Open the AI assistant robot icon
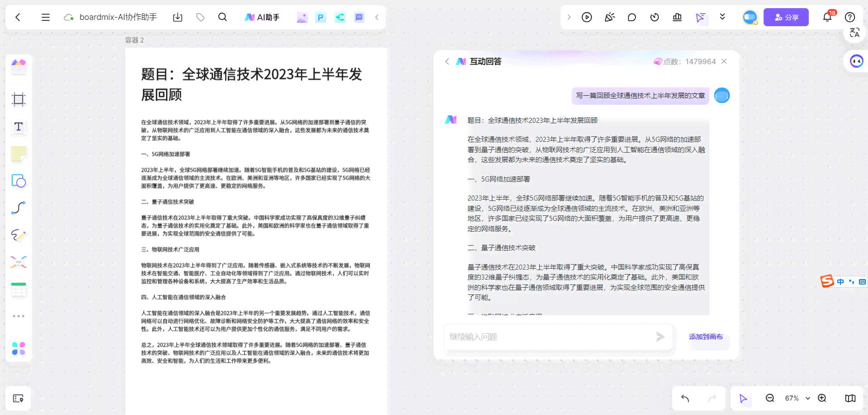 pyautogui.click(x=856, y=61)
